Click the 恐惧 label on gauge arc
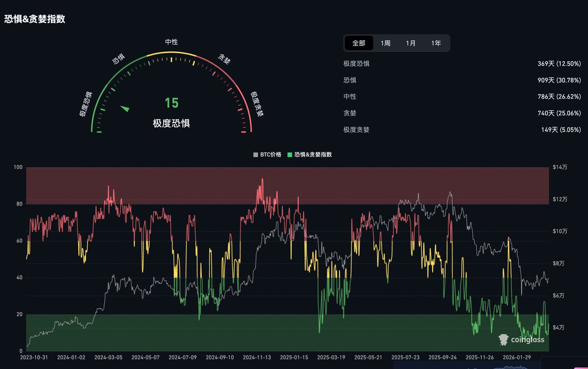The height and width of the screenshot is (369, 588). [x=118, y=59]
